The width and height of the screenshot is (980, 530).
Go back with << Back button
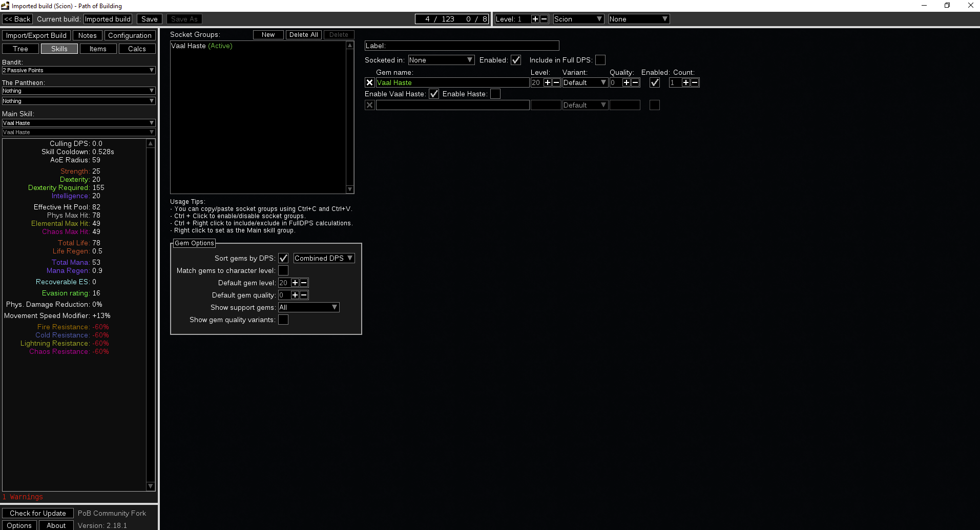(x=17, y=19)
